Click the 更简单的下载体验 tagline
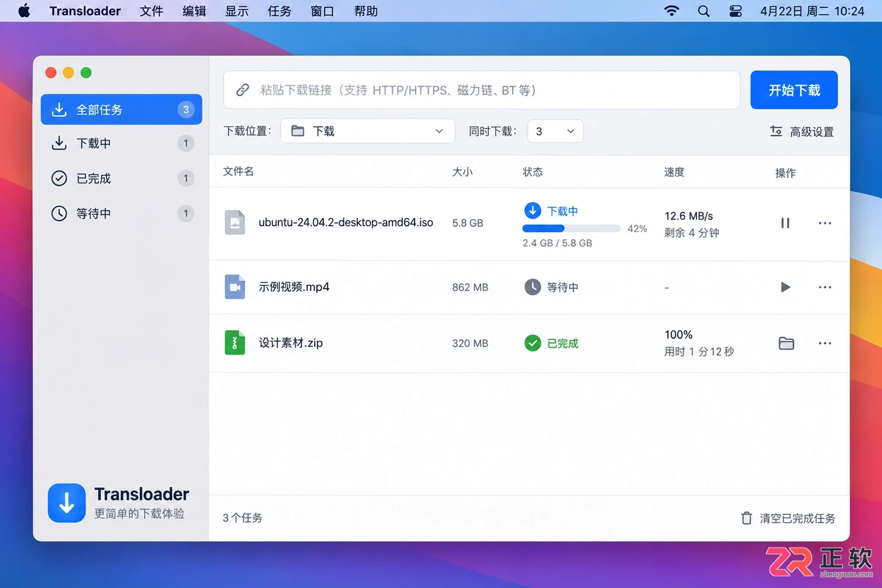The image size is (882, 588). [x=139, y=513]
